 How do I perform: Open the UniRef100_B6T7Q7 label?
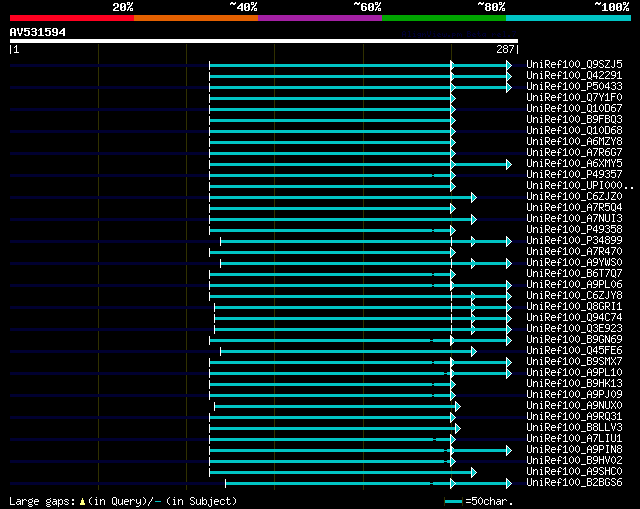(574, 273)
